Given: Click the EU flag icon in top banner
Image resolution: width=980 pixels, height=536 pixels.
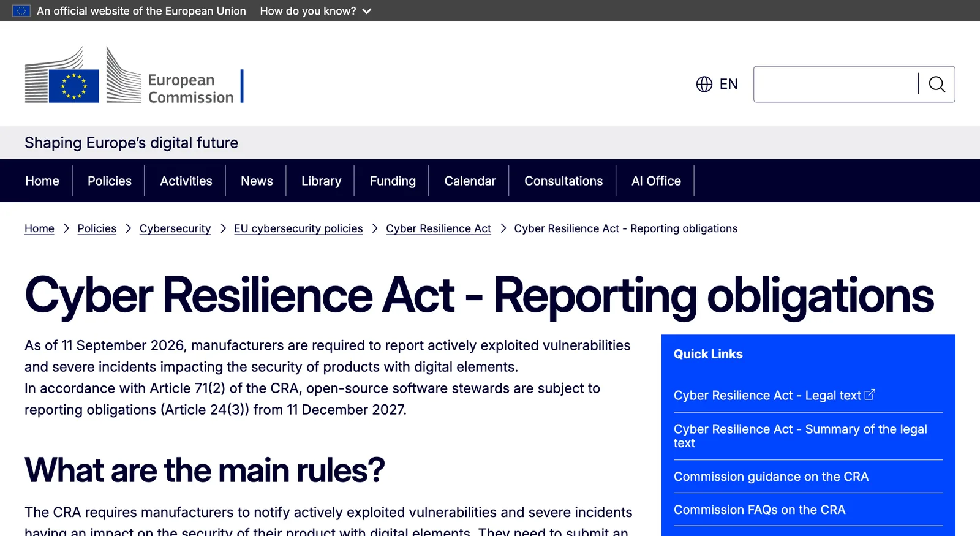Looking at the screenshot, I should point(21,11).
